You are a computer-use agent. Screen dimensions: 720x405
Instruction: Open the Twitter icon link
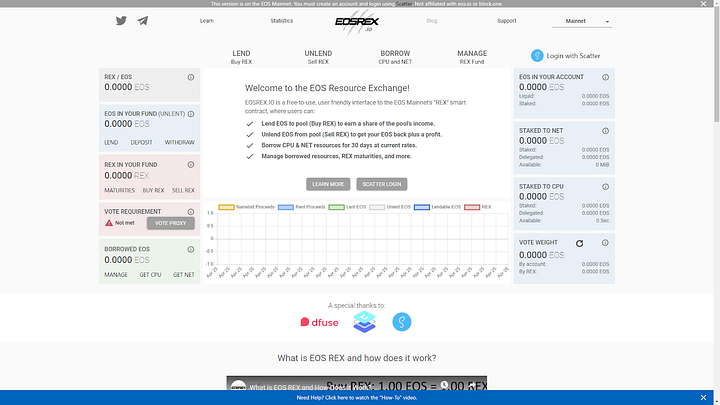[x=121, y=21]
